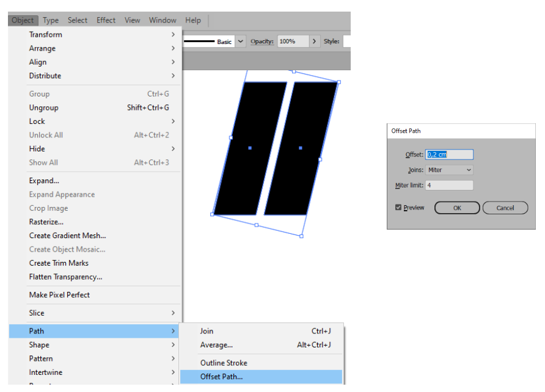
Task: Expand the Transform submenu
Action: 46,34
